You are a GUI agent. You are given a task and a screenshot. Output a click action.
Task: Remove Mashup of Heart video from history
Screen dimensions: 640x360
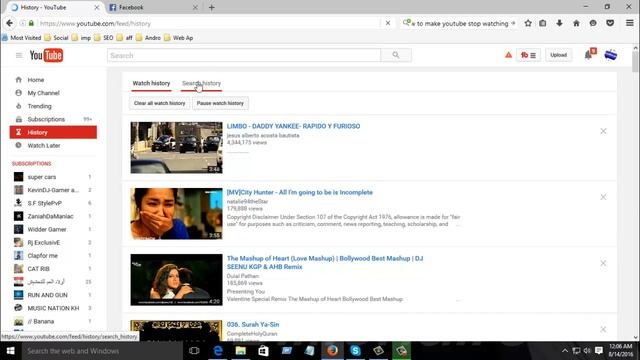tap(603, 263)
